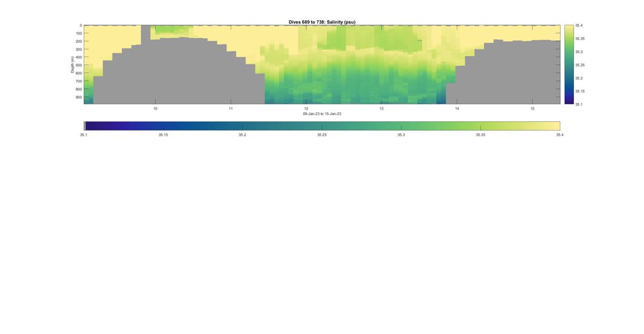Click the depth tick label '500'
This screenshot has width=644, height=334.
coord(78,66)
